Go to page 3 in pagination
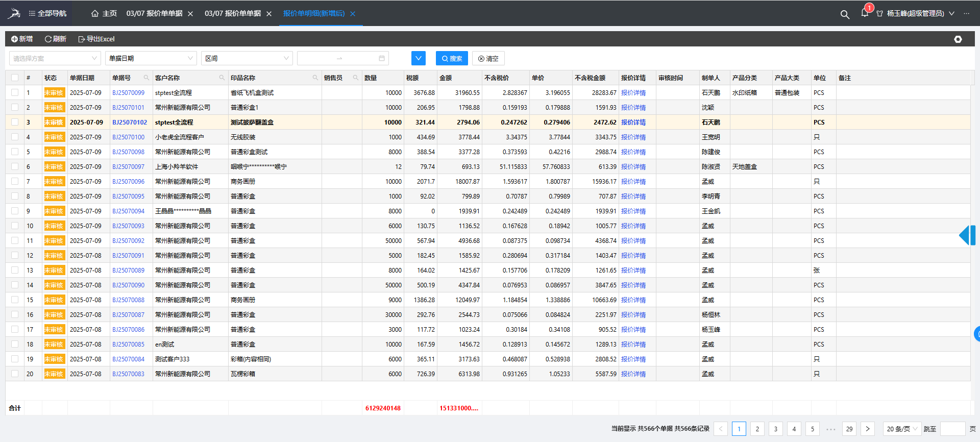This screenshot has width=980, height=442. 775,429
